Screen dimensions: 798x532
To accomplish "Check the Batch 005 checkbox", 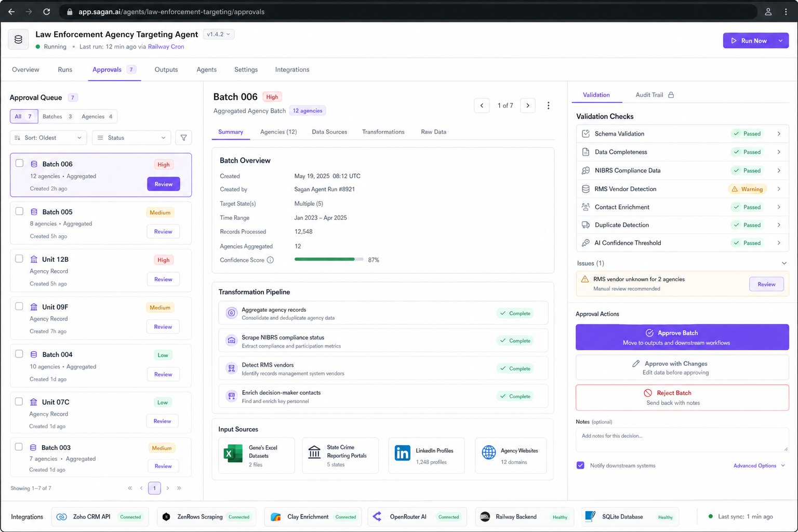I will click(19, 211).
